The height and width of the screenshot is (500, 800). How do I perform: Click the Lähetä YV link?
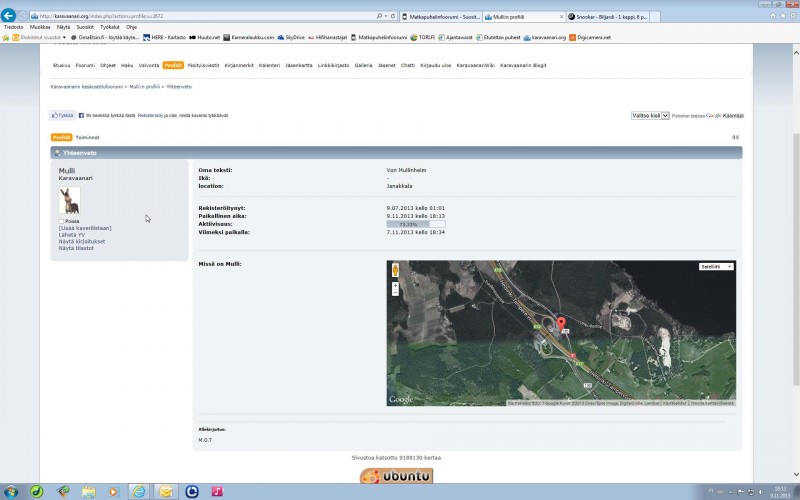(x=72, y=234)
